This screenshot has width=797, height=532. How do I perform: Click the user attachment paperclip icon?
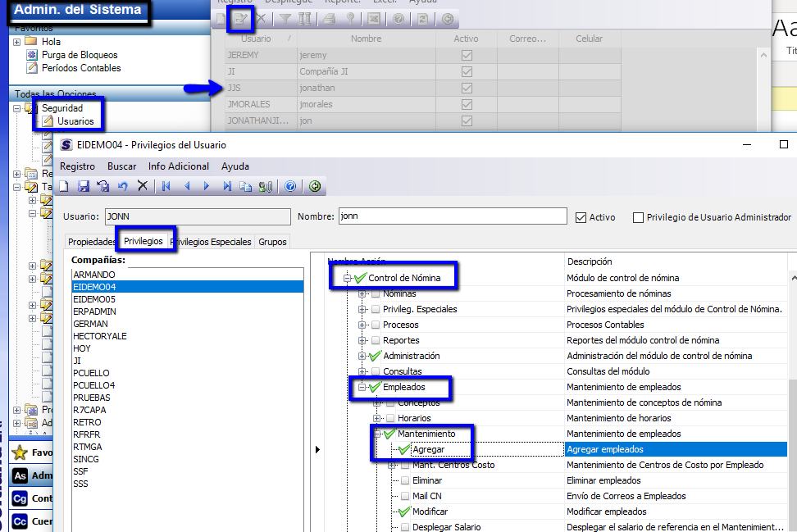(x=266, y=186)
